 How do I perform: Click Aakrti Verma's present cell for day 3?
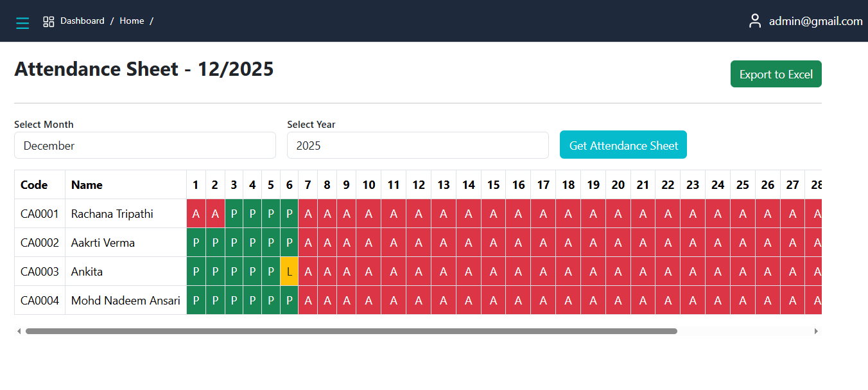tap(234, 243)
